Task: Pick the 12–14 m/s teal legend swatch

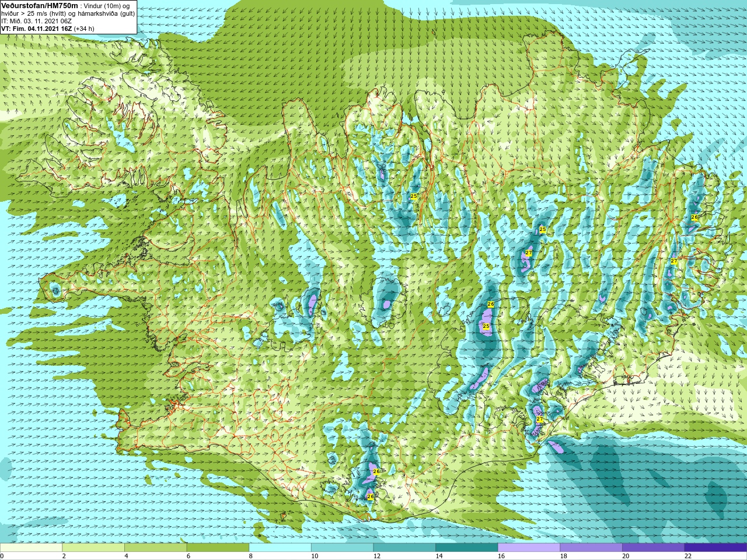Action: pyautogui.click(x=404, y=548)
